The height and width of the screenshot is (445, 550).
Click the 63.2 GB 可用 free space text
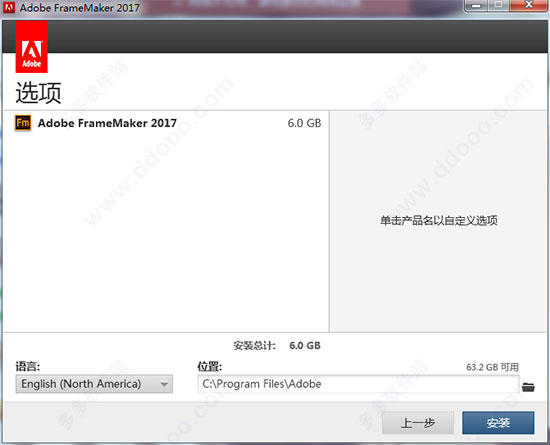[492, 367]
